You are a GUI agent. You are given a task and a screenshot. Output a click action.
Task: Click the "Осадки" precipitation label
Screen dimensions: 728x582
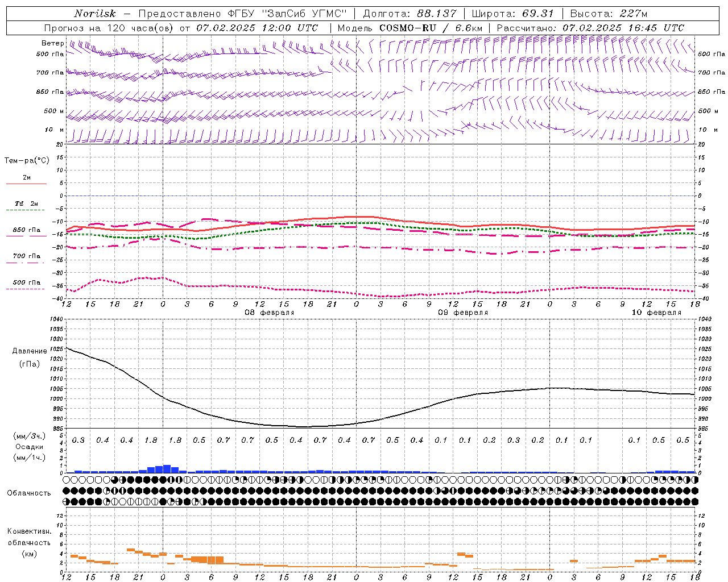click(29, 447)
